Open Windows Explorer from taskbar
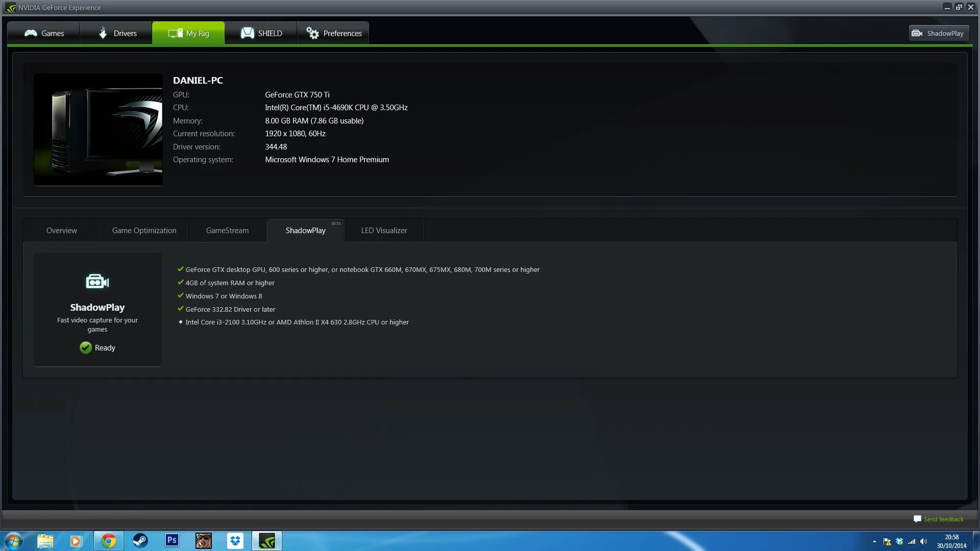Screen dimensions: 980x551 [x=45, y=541]
